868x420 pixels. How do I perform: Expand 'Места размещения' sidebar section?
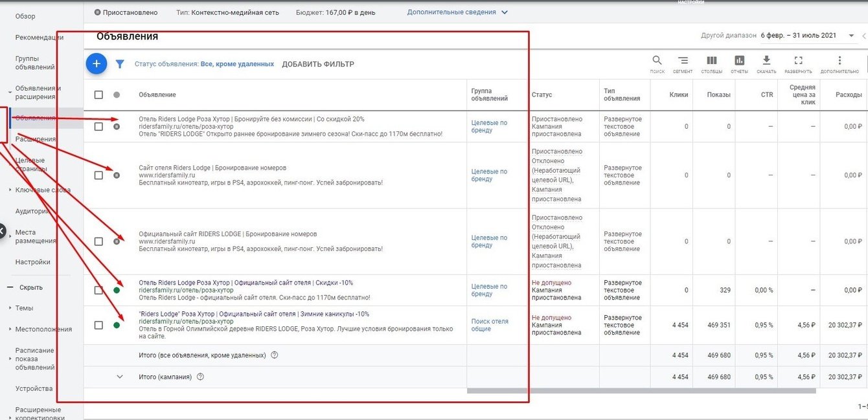point(10,236)
